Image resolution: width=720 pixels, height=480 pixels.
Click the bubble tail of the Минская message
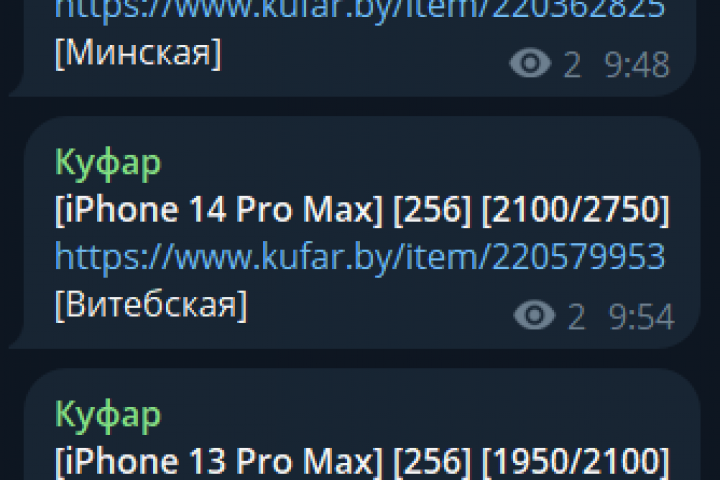(17, 85)
